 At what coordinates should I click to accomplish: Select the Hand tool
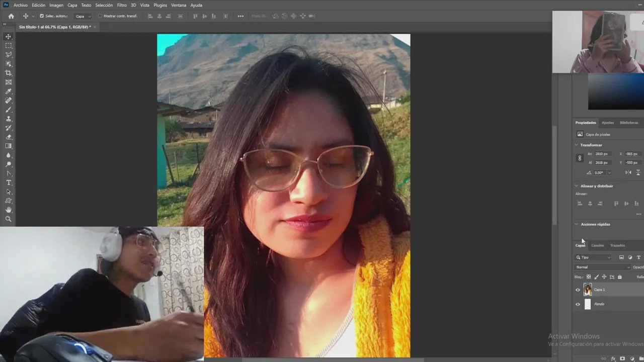9,210
